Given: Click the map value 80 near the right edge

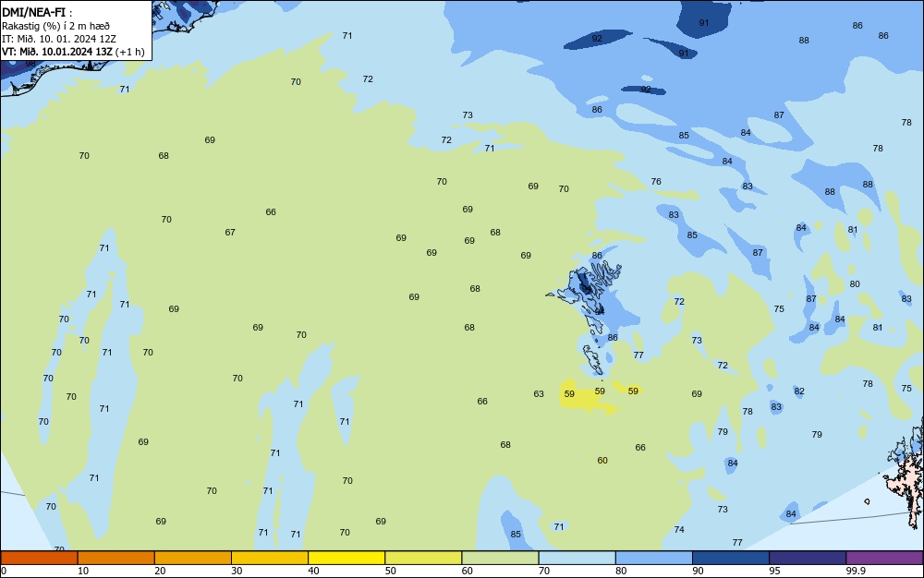Looking at the screenshot, I should 855,284.
